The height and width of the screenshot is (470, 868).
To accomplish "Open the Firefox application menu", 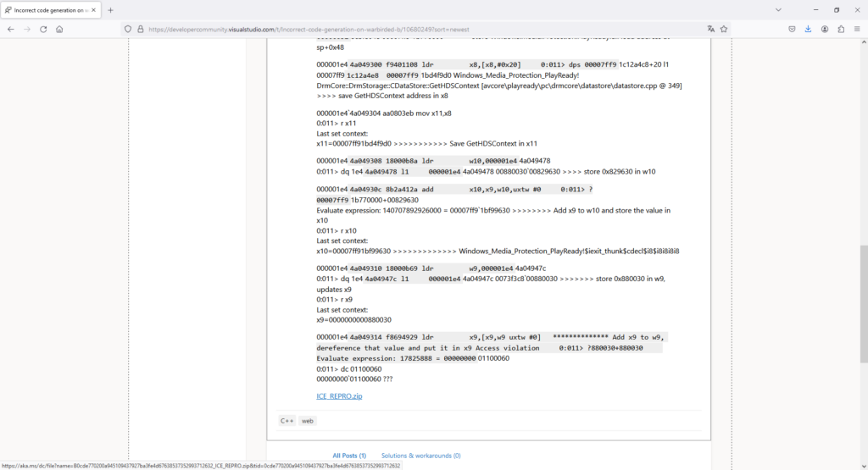I will tap(857, 29).
